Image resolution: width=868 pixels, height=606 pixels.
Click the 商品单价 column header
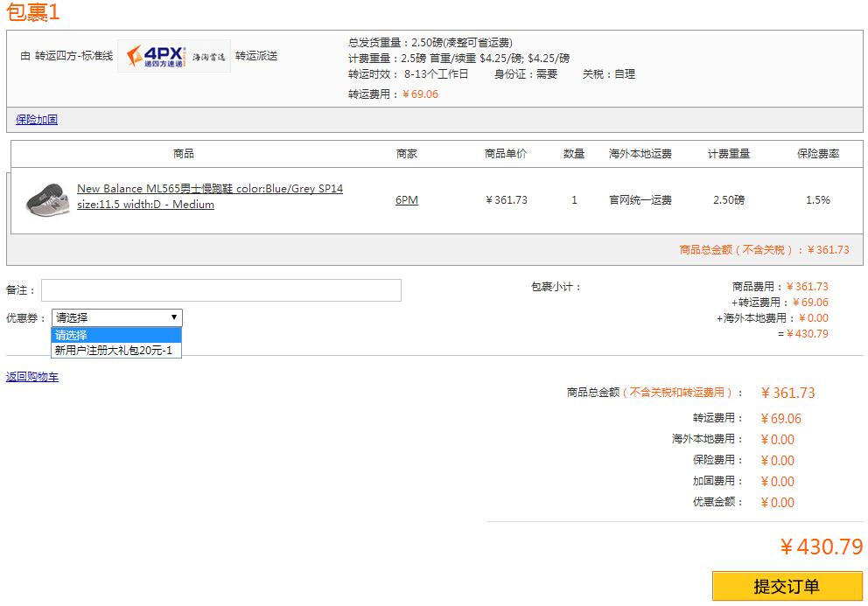[x=506, y=154]
